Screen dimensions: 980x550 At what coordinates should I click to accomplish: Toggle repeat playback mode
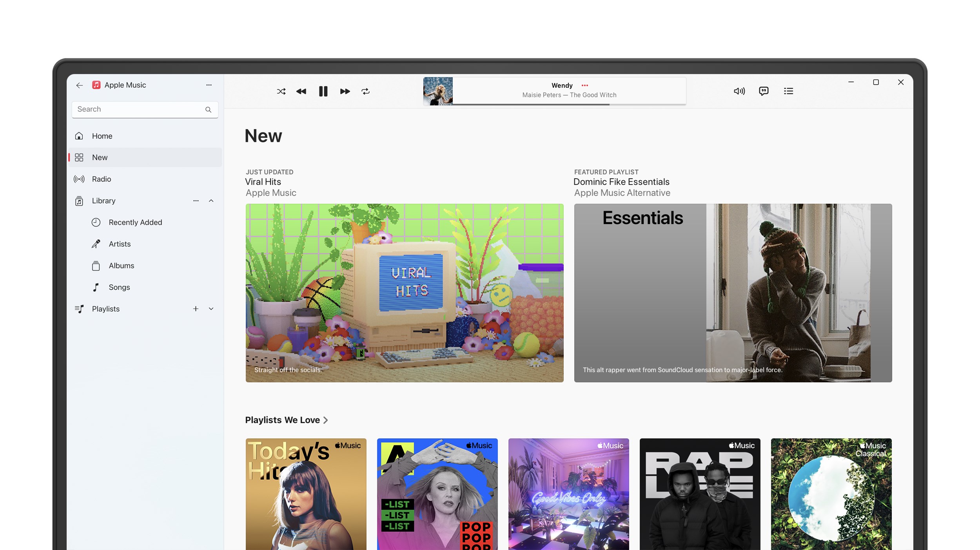(x=366, y=91)
